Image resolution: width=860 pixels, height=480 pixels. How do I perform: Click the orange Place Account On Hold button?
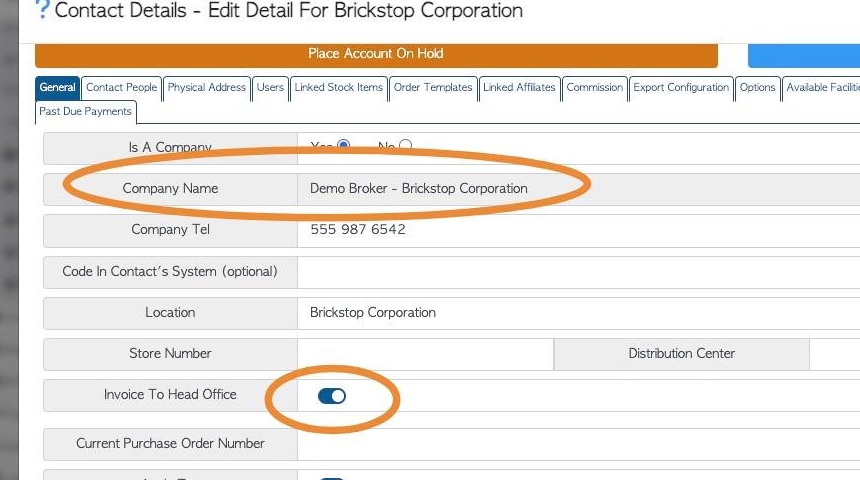point(376,54)
